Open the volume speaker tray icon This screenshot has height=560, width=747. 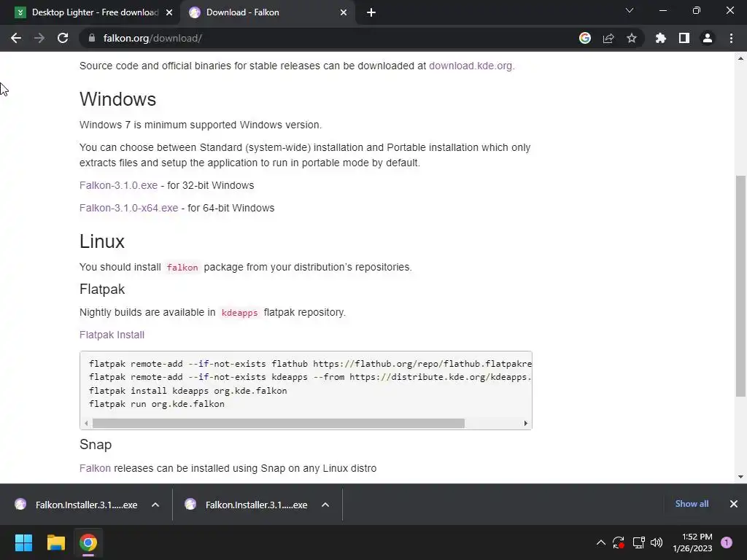657,542
